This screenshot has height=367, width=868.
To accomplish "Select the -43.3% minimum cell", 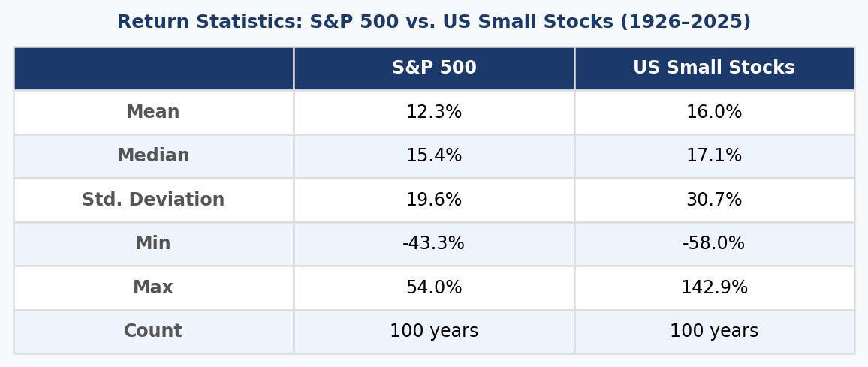I will coord(434,244).
